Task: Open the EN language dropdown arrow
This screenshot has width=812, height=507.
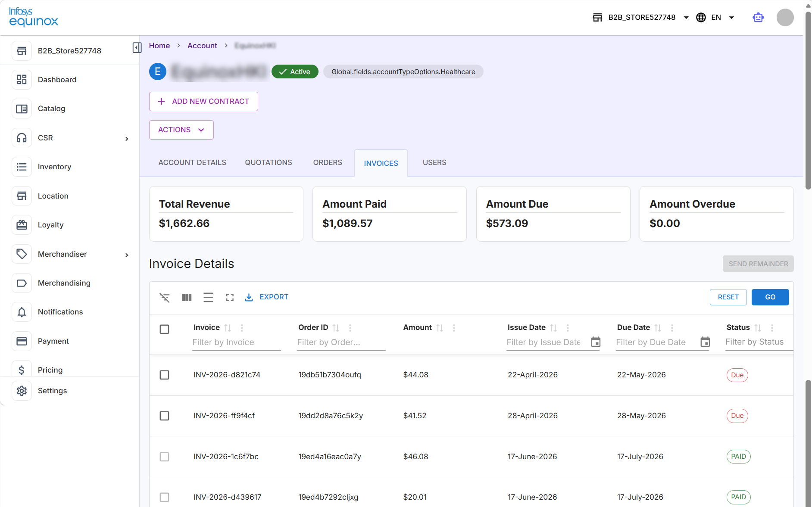Action: point(731,18)
